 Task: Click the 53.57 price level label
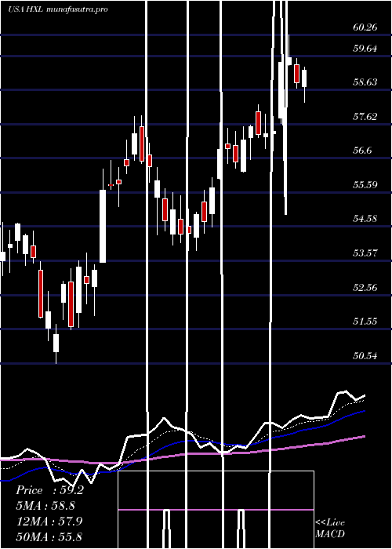pos(365,253)
